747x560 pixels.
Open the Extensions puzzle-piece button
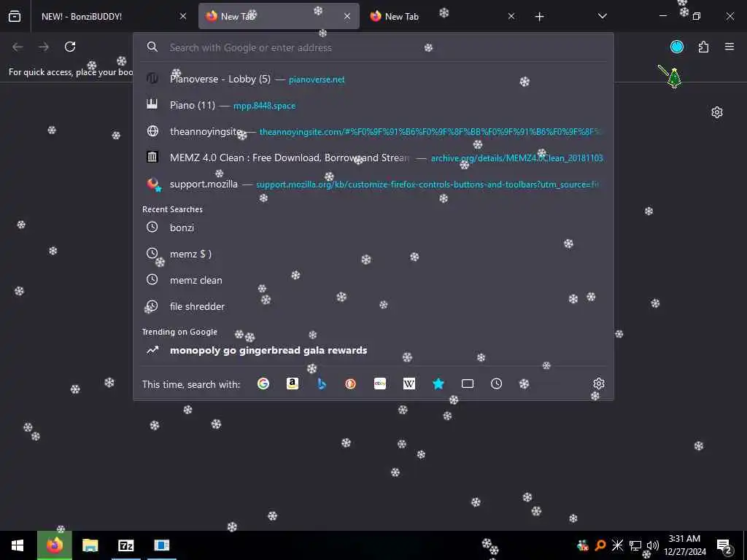point(703,47)
